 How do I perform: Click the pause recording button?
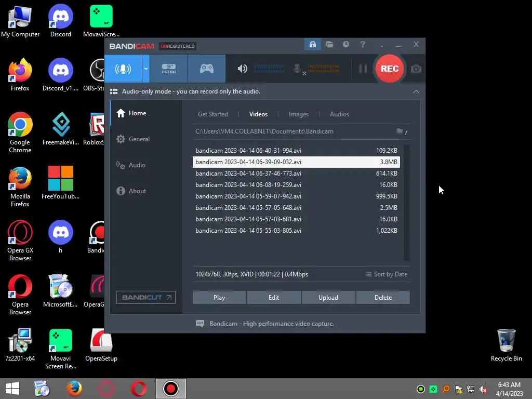[x=363, y=69]
